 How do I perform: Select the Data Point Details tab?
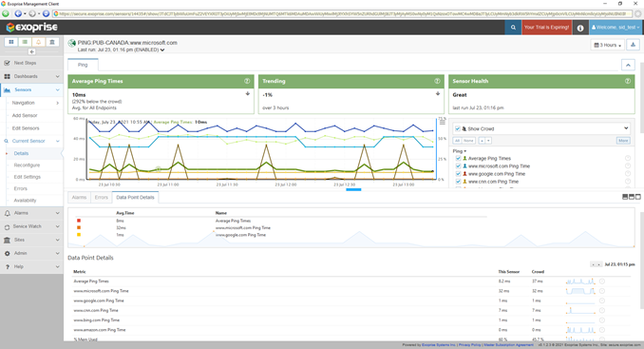click(x=135, y=197)
